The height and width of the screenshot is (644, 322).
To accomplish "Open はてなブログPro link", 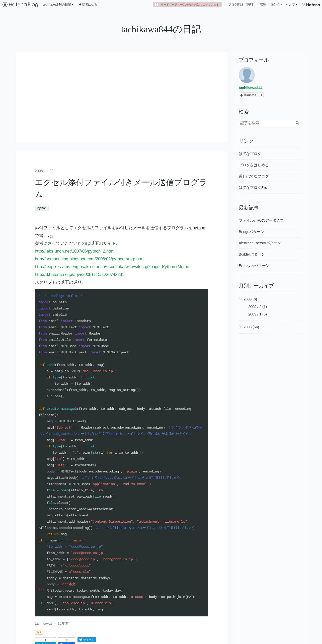I will point(253,188).
